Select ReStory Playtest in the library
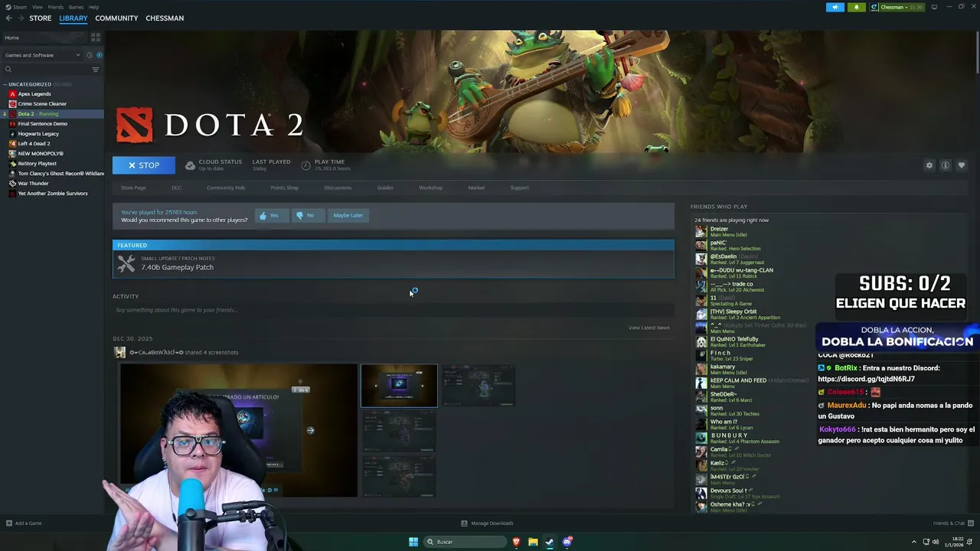This screenshot has height=551, width=980. [52, 164]
